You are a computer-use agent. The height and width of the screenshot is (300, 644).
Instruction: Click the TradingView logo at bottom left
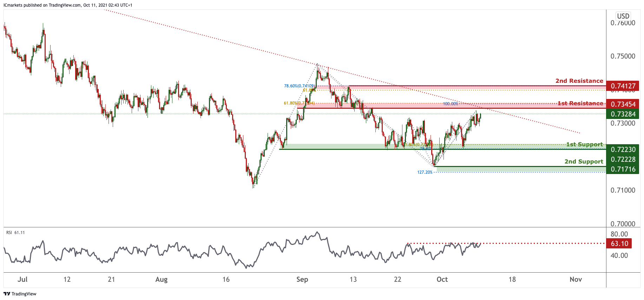20,294
